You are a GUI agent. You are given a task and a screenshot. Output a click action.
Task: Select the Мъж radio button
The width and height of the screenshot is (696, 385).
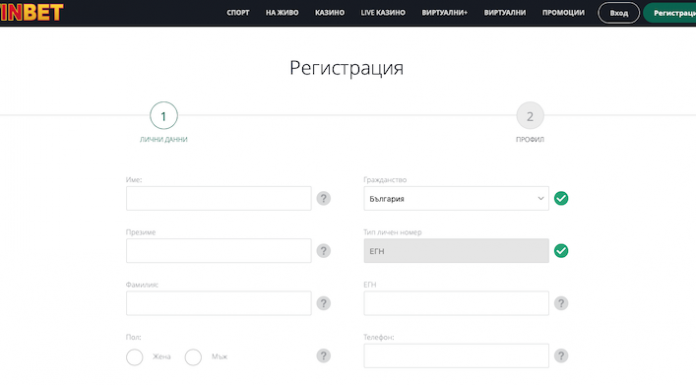[x=193, y=357]
